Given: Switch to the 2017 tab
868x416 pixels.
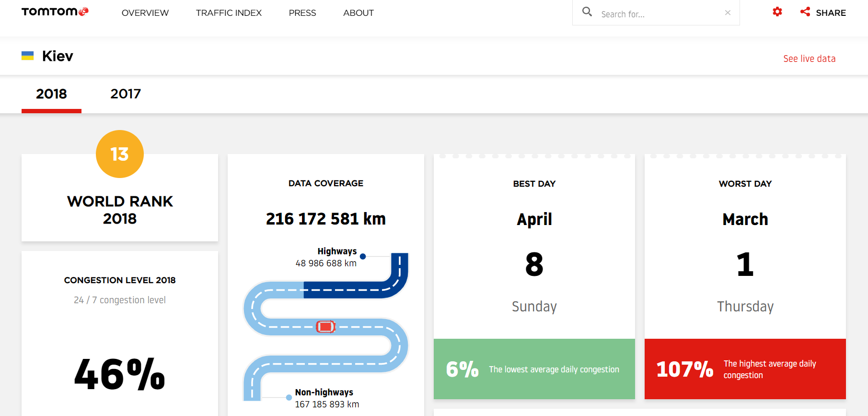Looking at the screenshot, I should [x=126, y=94].
